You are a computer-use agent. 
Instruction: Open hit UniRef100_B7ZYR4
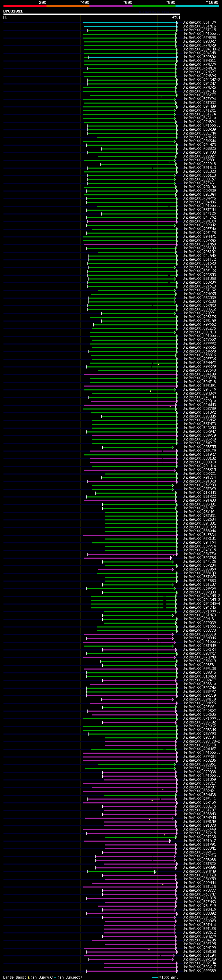click(199, 99)
